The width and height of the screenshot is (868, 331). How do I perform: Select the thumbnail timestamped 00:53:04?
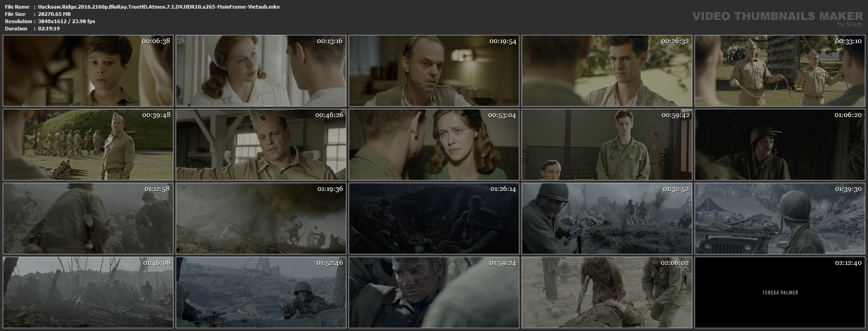[434, 145]
